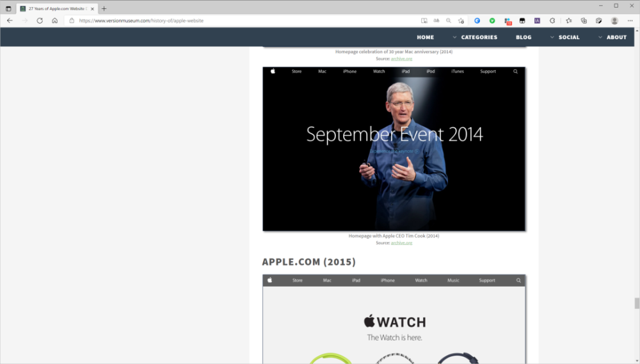The image size is (640, 364).
Task: Click the zoom out magnifier icon
Action: [449, 20]
